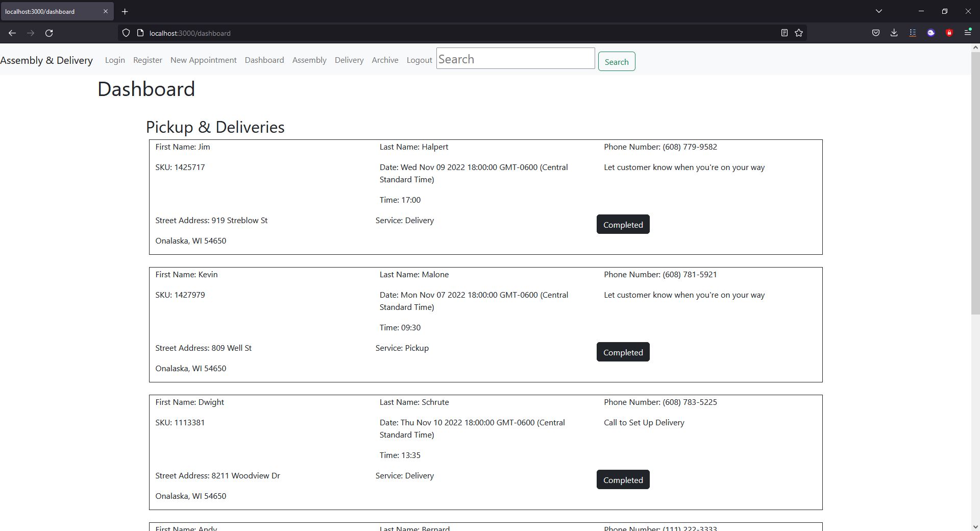This screenshot has width=980, height=531.
Task: Mark Kevin Malone's pickup as Completed
Action: click(x=623, y=352)
